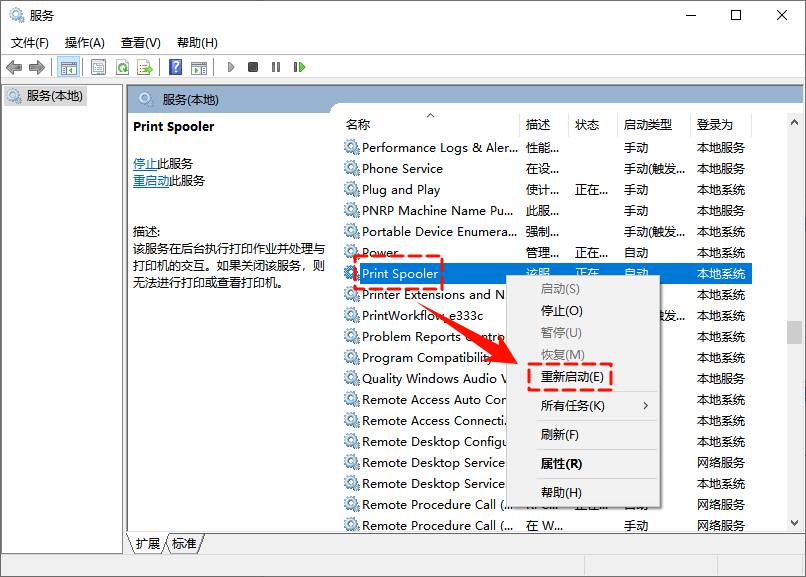Open the blue Help question-mark icon
The height and width of the screenshot is (577, 806).
[x=175, y=67]
